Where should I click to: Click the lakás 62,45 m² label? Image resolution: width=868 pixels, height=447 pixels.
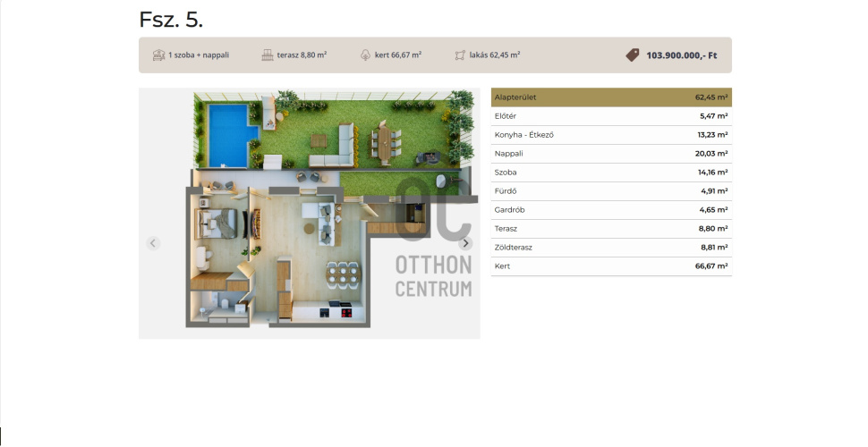click(495, 55)
